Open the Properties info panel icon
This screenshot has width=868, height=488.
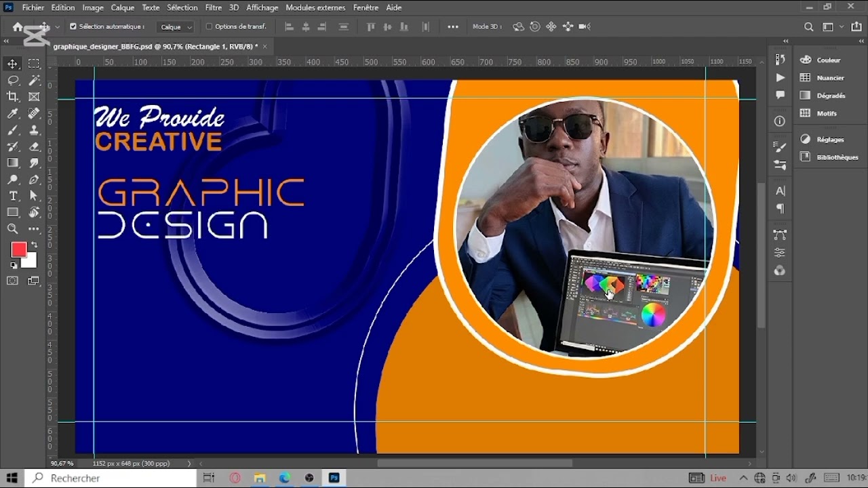(x=781, y=121)
